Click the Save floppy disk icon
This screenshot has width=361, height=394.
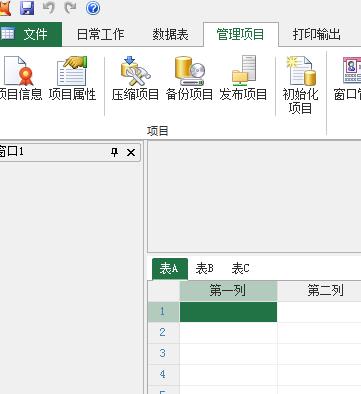(x=27, y=8)
